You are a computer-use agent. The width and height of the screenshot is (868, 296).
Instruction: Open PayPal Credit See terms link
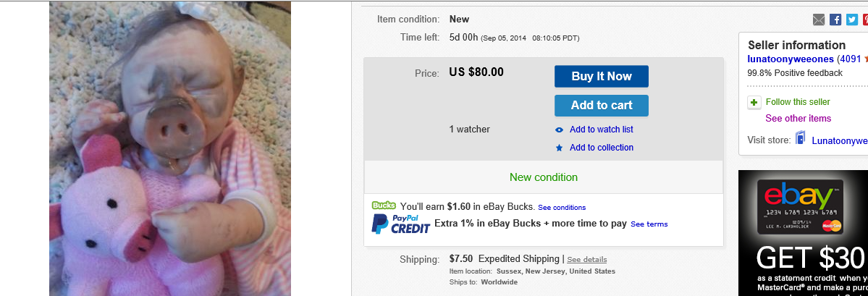point(649,224)
